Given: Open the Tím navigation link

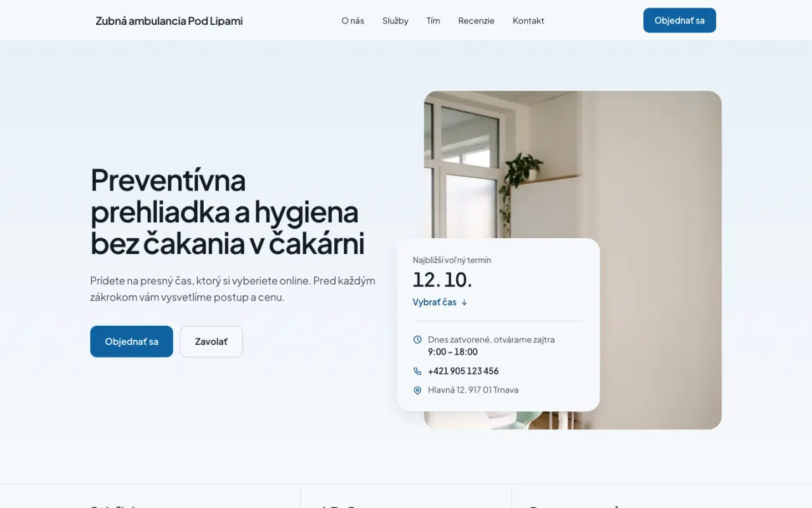Looking at the screenshot, I should pos(433,20).
